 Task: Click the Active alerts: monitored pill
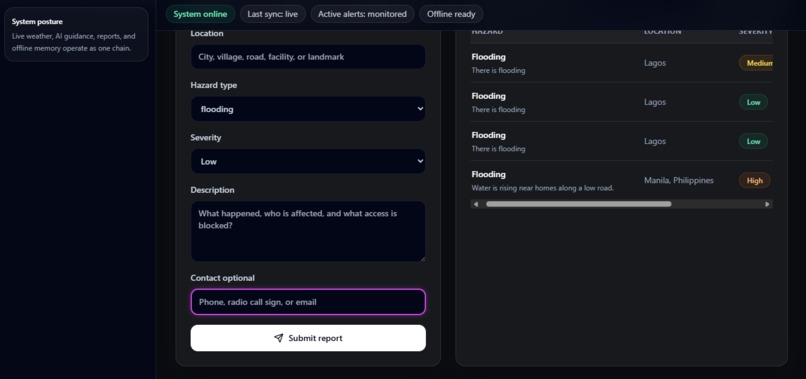pos(362,14)
